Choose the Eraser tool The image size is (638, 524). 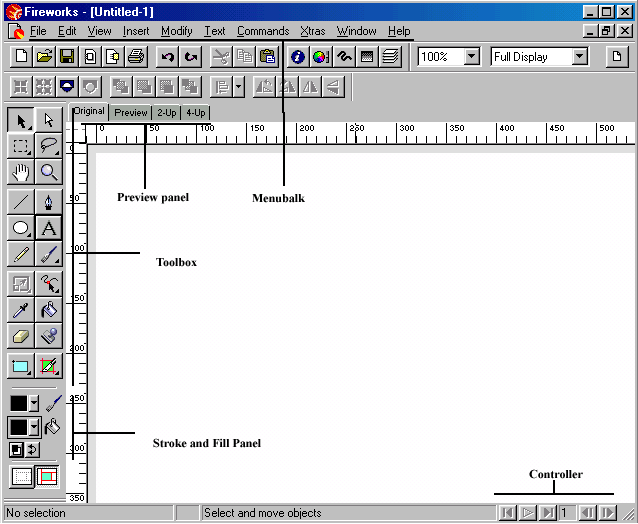coord(21,336)
